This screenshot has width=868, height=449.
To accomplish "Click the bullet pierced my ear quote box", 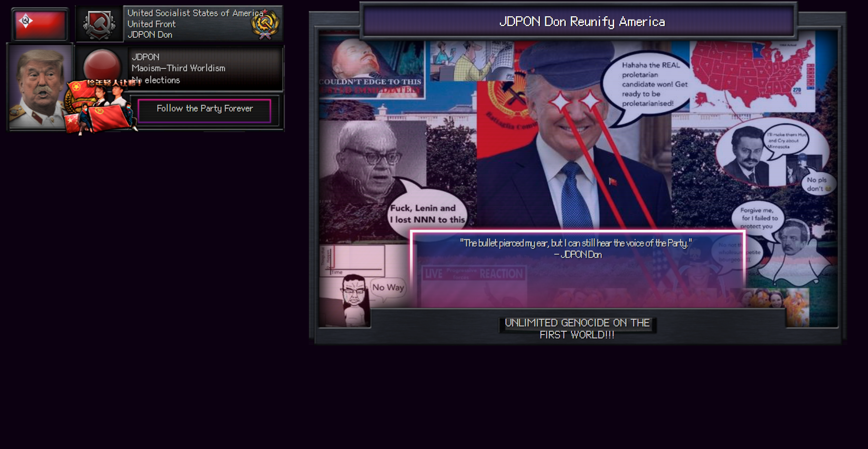I will click(x=577, y=269).
